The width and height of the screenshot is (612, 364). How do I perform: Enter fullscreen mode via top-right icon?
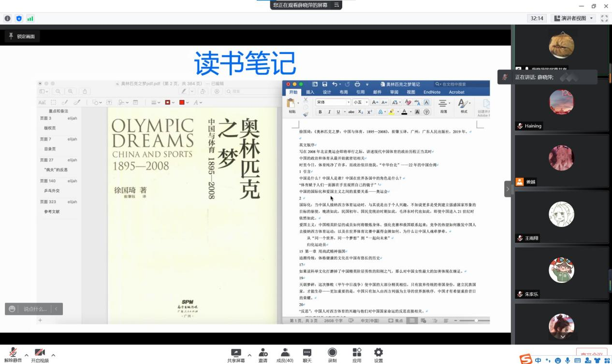point(604,18)
